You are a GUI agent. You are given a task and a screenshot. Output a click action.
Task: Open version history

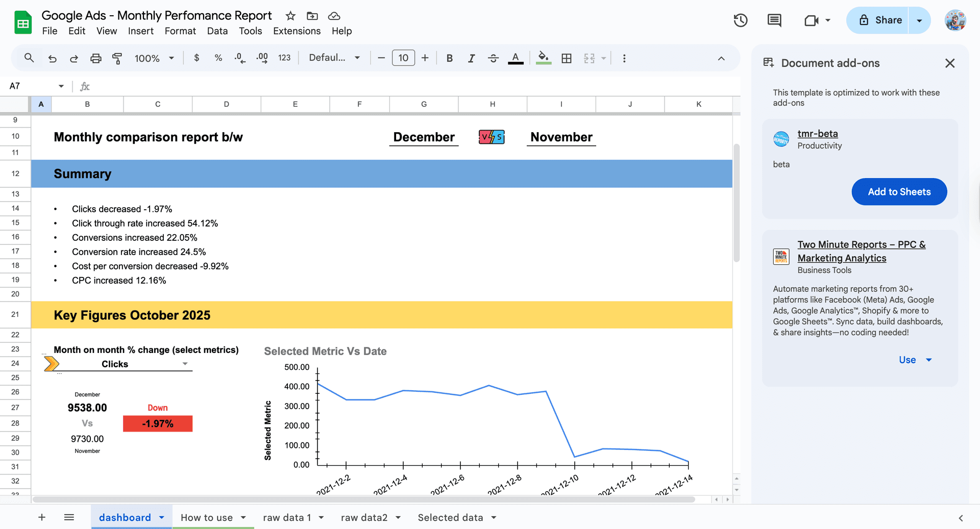(741, 20)
